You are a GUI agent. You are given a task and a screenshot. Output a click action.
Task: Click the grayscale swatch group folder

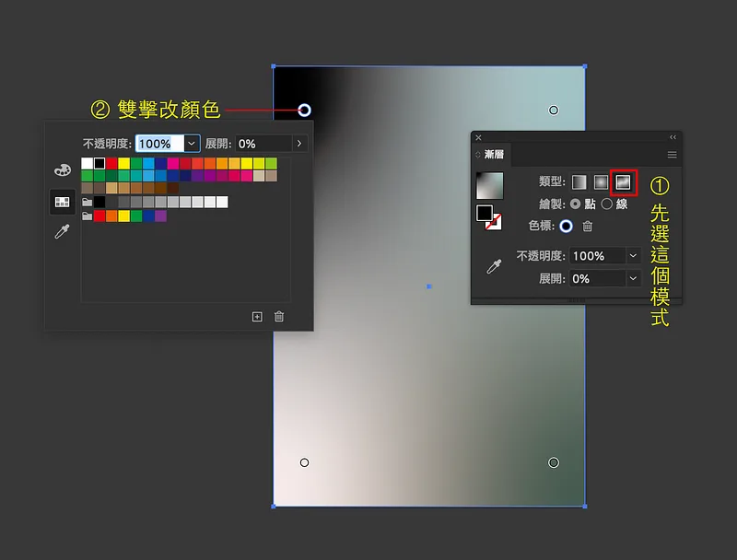(x=87, y=202)
